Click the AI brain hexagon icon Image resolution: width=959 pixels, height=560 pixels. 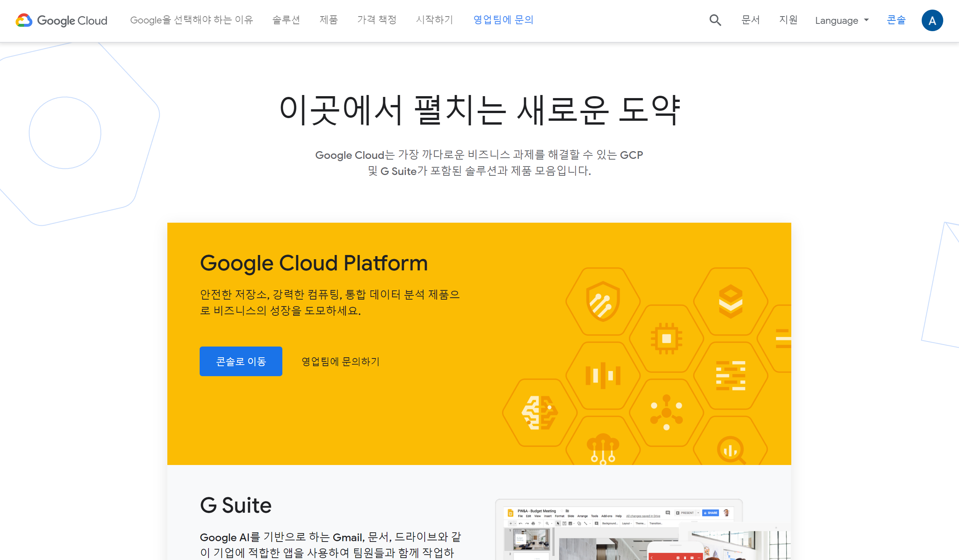[539, 413]
